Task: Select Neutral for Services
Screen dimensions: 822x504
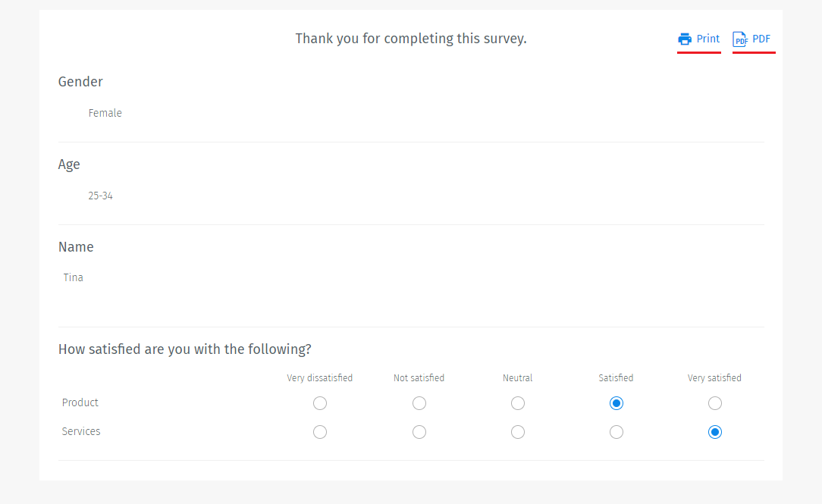Action: pyautogui.click(x=518, y=432)
